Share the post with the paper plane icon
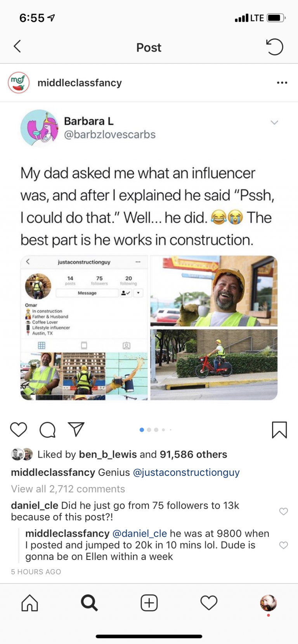This screenshot has width=298, height=644. (76, 429)
